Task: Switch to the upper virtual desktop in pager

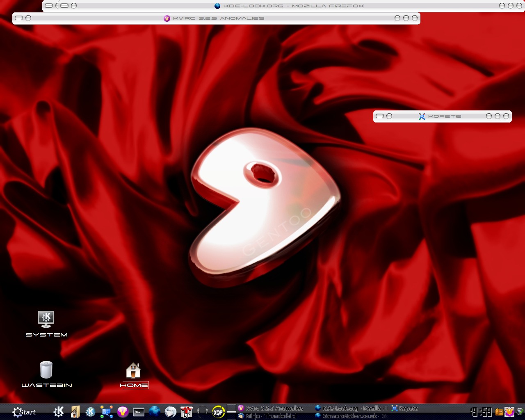Action: (x=232, y=408)
